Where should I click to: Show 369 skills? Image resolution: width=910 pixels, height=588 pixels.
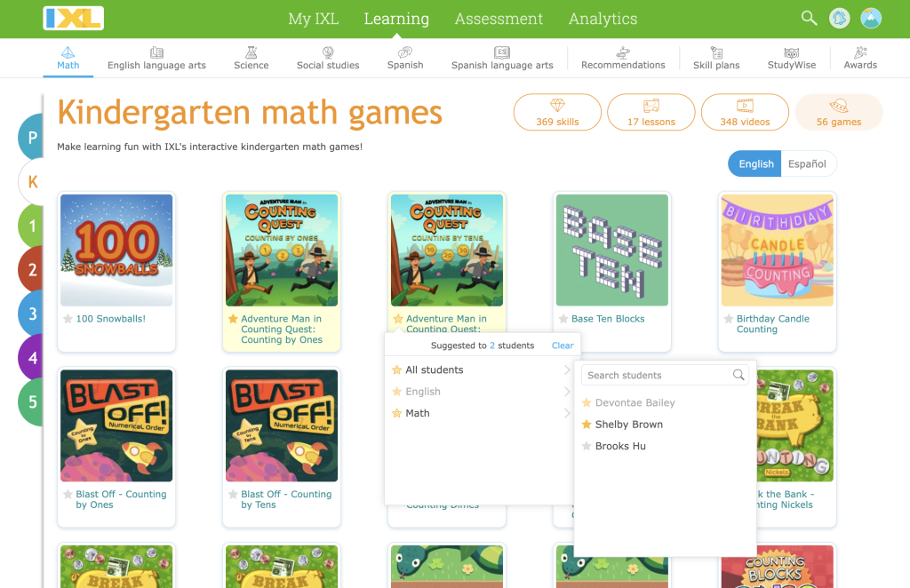557,112
